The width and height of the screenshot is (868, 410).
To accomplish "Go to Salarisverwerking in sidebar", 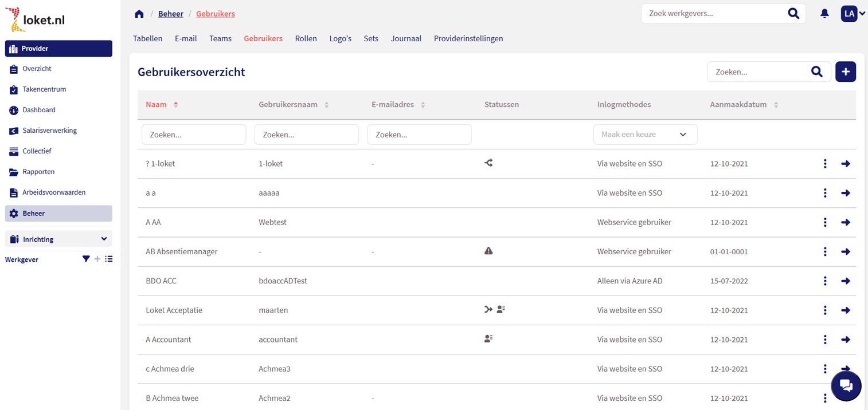I will [x=49, y=131].
